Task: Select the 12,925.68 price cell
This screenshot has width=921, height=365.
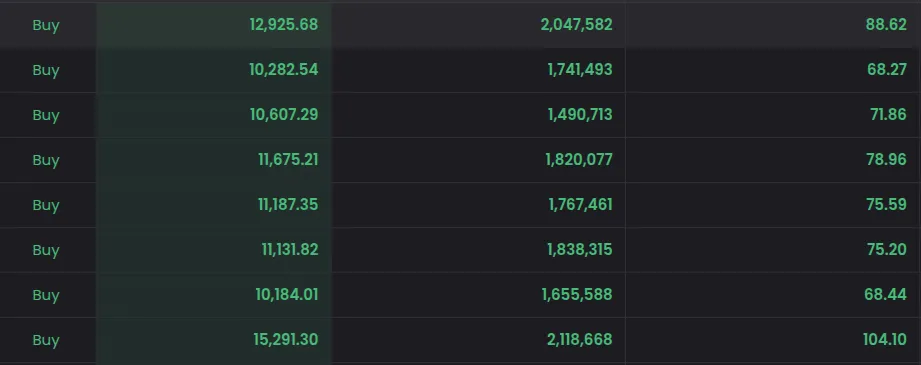Action: point(214,25)
